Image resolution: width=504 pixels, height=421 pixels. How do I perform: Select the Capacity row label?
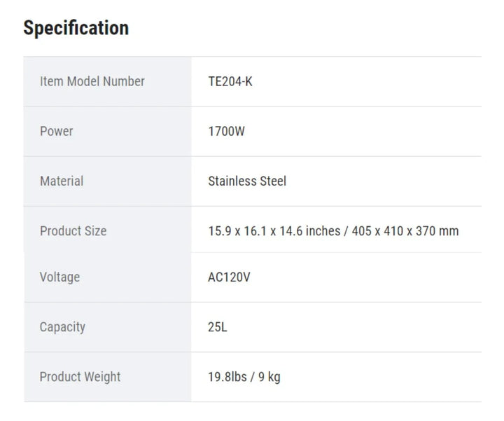click(x=62, y=326)
